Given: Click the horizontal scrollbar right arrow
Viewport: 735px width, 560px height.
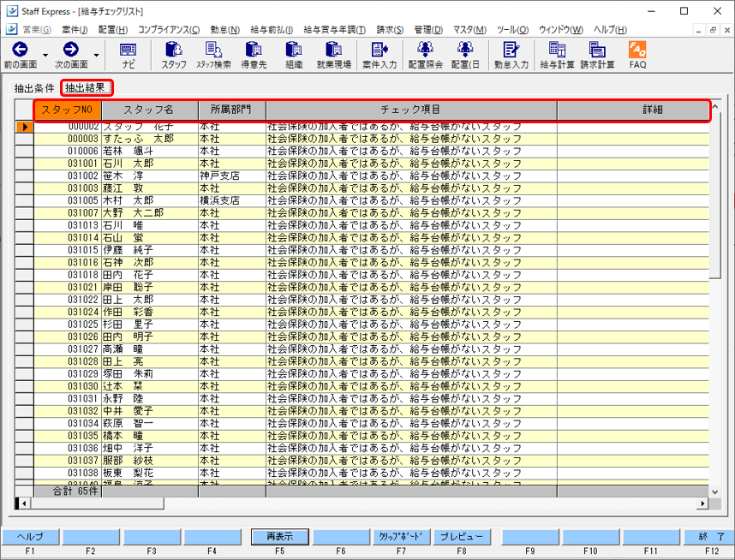Looking at the screenshot, I should pyautogui.click(x=702, y=503).
